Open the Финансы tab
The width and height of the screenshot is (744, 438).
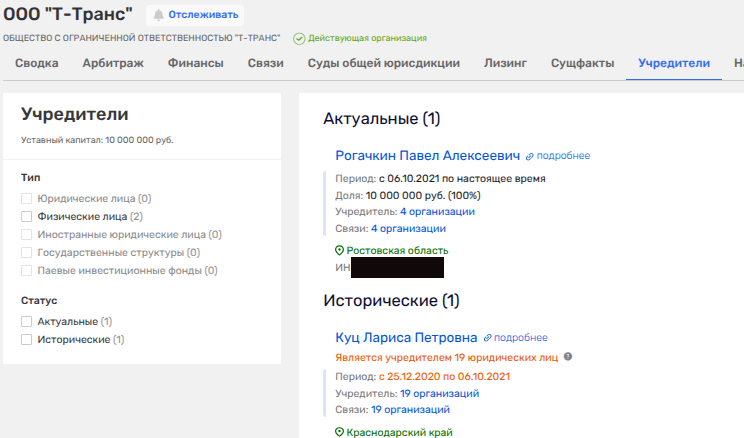coord(194,64)
